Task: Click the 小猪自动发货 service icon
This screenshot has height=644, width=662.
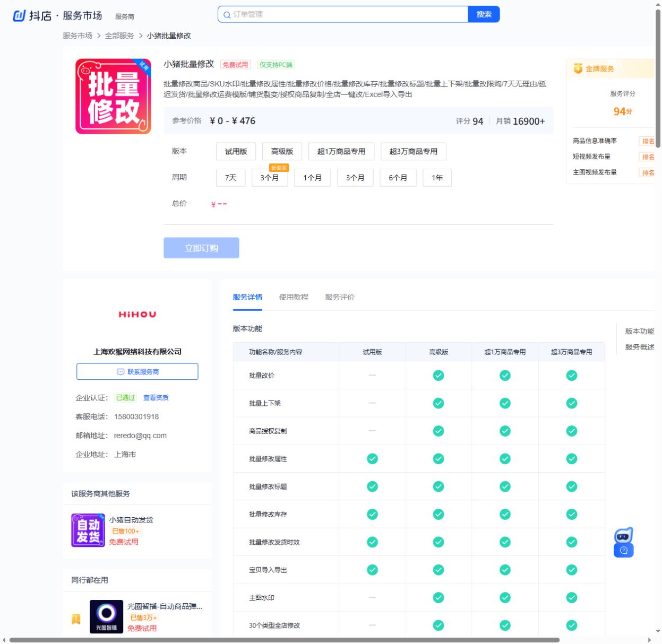Action: 88,530
